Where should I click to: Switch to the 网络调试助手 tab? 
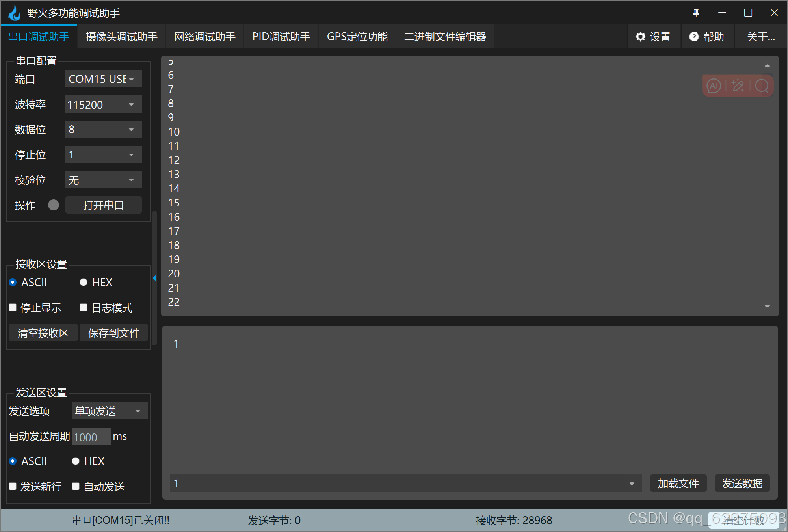(x=204, y=37)
